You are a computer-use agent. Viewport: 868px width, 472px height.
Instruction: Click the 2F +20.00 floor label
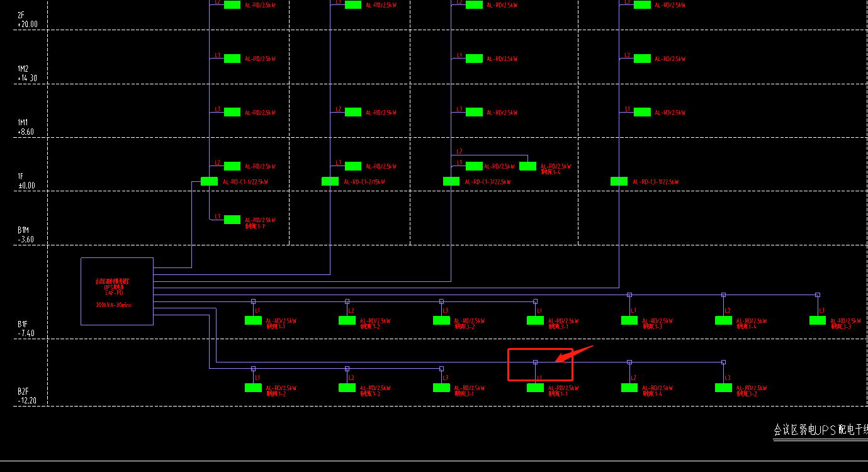[28, 20]
